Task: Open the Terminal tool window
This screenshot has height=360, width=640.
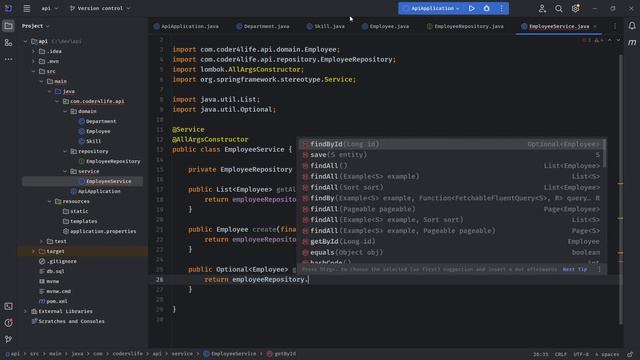Action: pos(8,307)
